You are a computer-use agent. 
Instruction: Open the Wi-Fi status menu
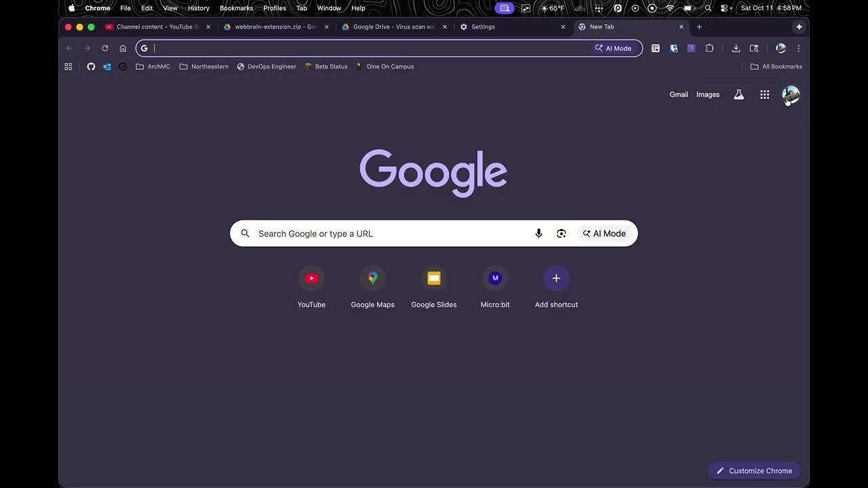click(x=670, y=8)
